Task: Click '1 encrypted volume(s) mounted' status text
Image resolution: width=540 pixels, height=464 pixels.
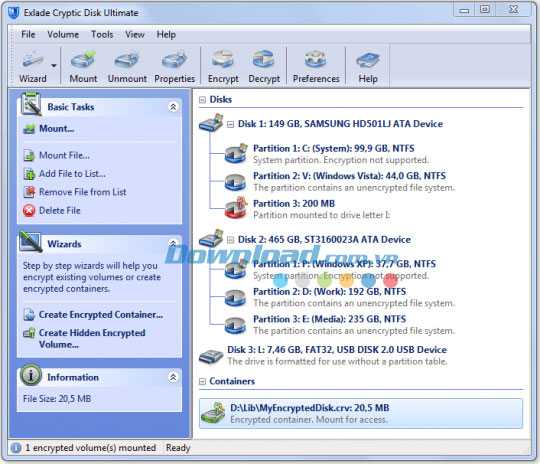Action: 91,448
